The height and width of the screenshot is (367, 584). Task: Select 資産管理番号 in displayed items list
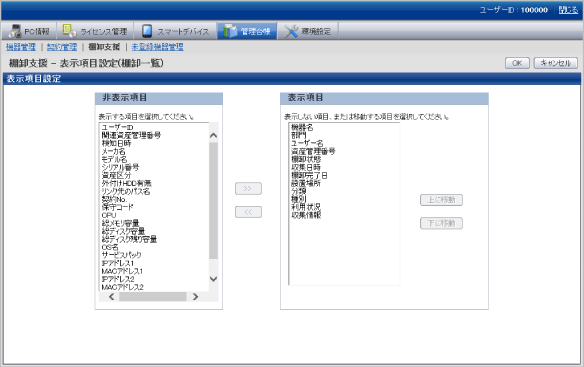[x=313, y=152]
